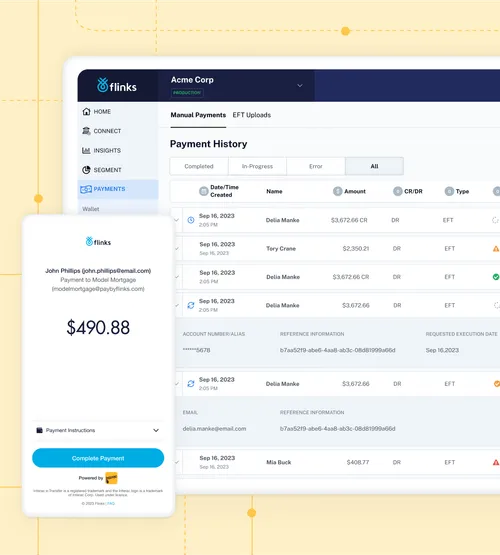500x555 pixels.
Task: Click the Complete Payment button
Action: [x=98, y=458]
